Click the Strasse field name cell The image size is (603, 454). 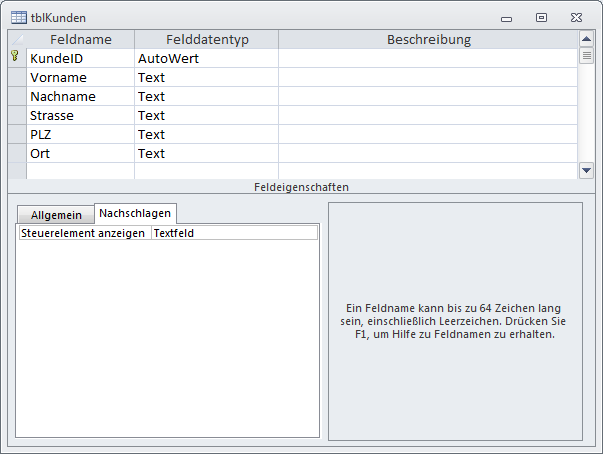tap(80, 115)
